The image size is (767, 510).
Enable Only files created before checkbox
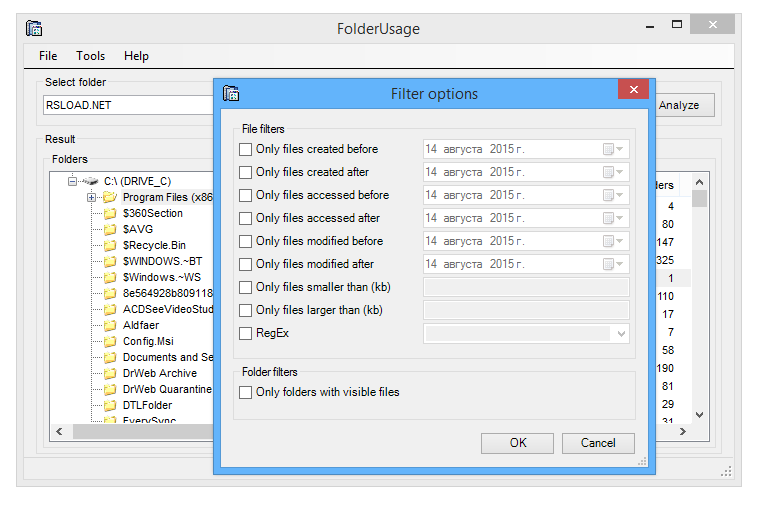point(246,149)
